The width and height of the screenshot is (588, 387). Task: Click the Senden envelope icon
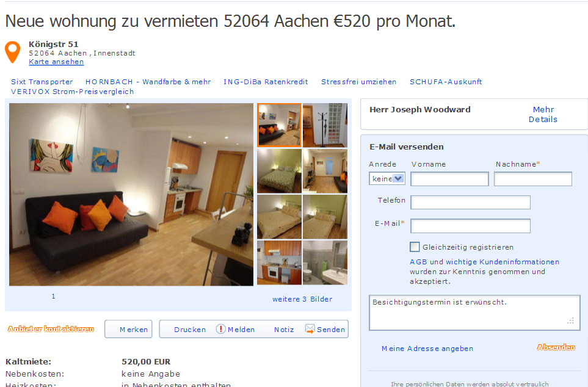[310, 329]
